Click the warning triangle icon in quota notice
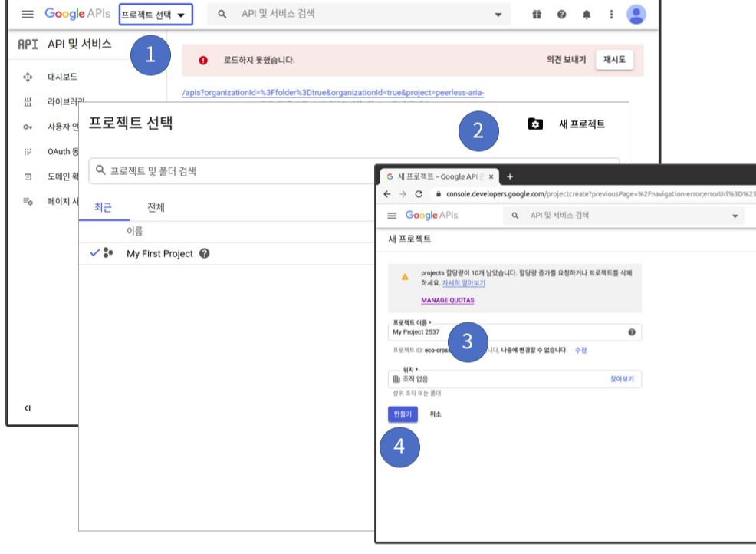 tap(405, 277)
